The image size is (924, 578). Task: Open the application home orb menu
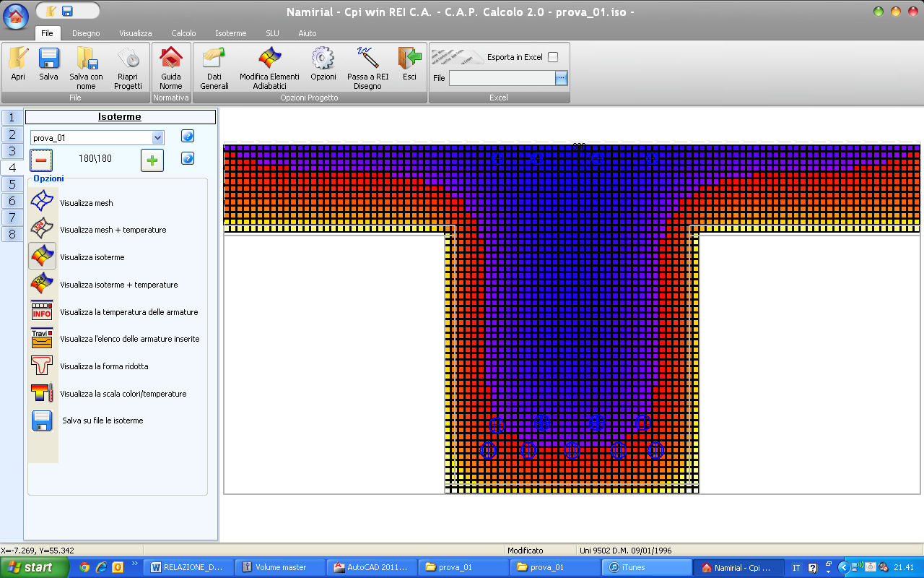(16, 16)
